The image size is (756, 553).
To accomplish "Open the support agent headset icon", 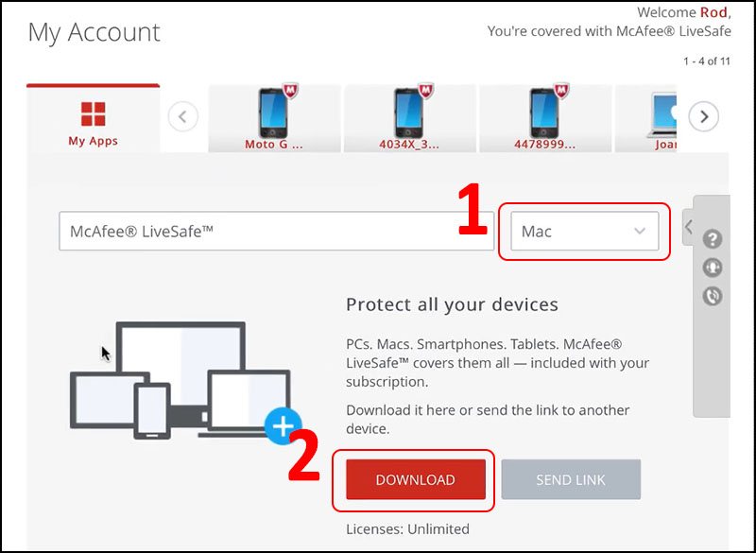I will tap(713, 268).
